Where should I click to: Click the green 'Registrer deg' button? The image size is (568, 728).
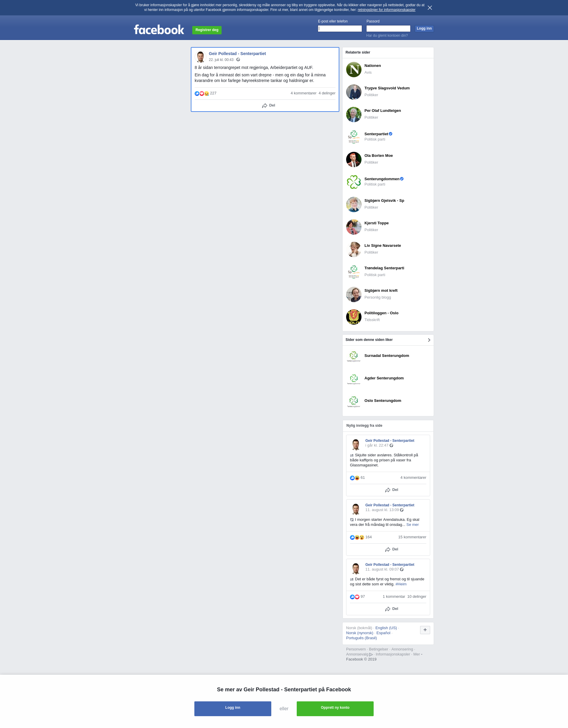pos(206,30)
